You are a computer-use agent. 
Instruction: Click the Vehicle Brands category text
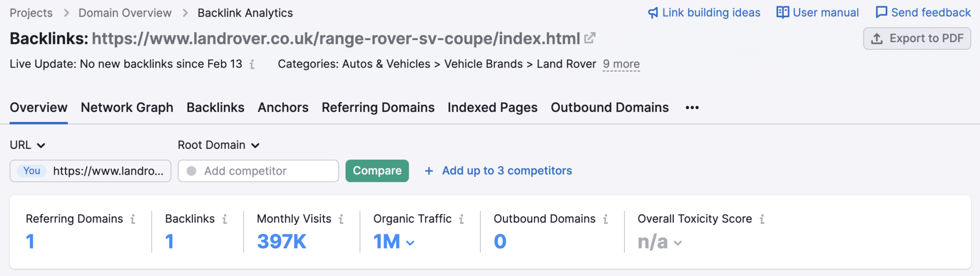point(483,64)
